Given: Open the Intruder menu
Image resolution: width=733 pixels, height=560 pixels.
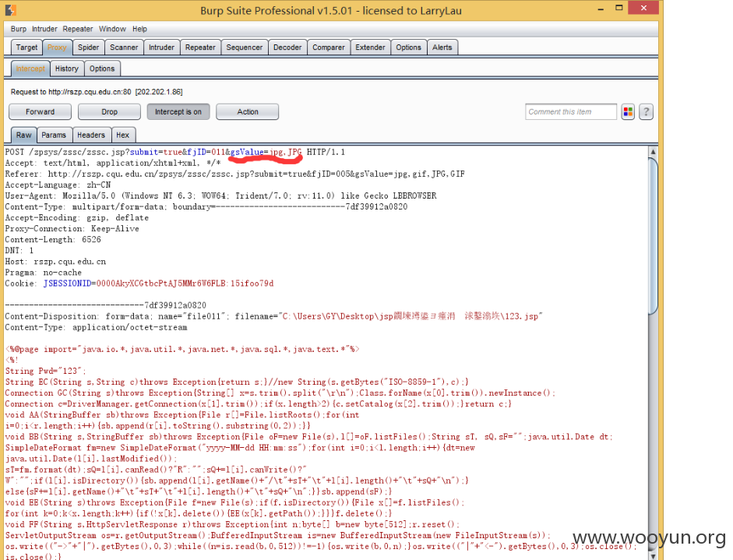Looking at the screenshot, I should click(x=44, y=29).
